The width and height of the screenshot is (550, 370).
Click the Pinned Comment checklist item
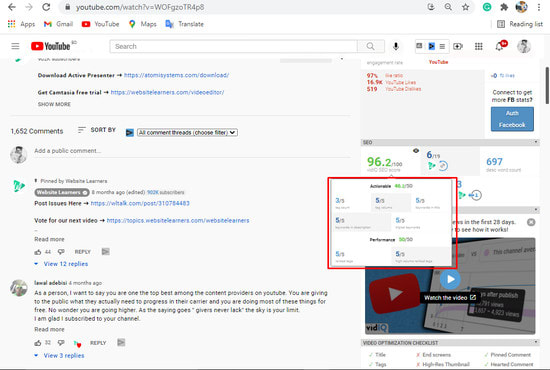507,355
